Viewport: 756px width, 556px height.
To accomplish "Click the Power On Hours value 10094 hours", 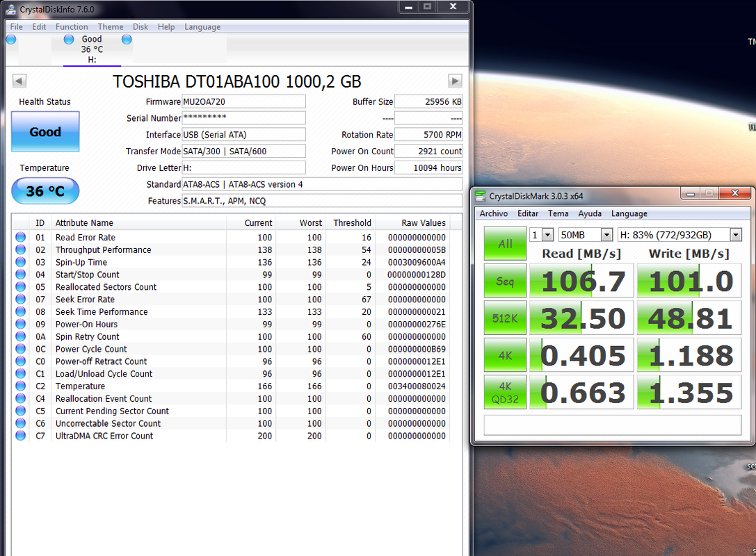I will [428, 167].
